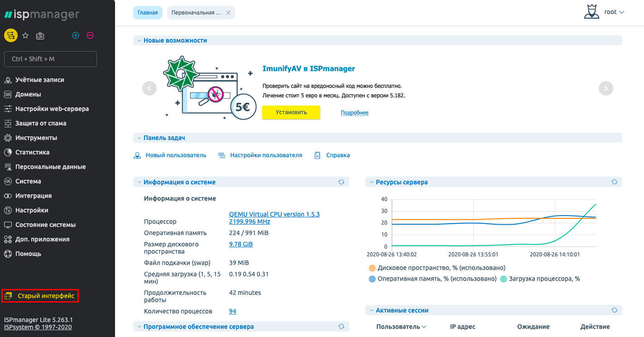This screenshot has height=337, width=644.
Task: Click the clipboard icon beside the star
Action: [x=40, y=35]
